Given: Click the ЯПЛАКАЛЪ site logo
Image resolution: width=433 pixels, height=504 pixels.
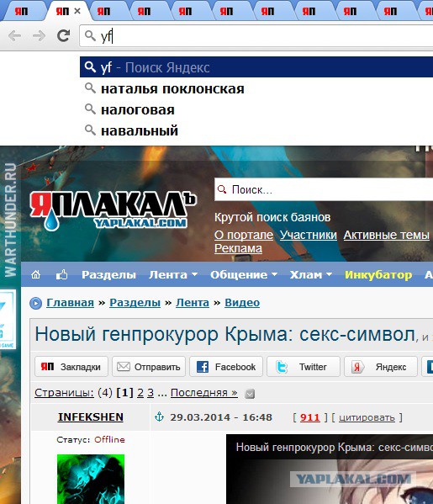Looking at the screenshot, I should pyautogui.click(x=113, y=211).
